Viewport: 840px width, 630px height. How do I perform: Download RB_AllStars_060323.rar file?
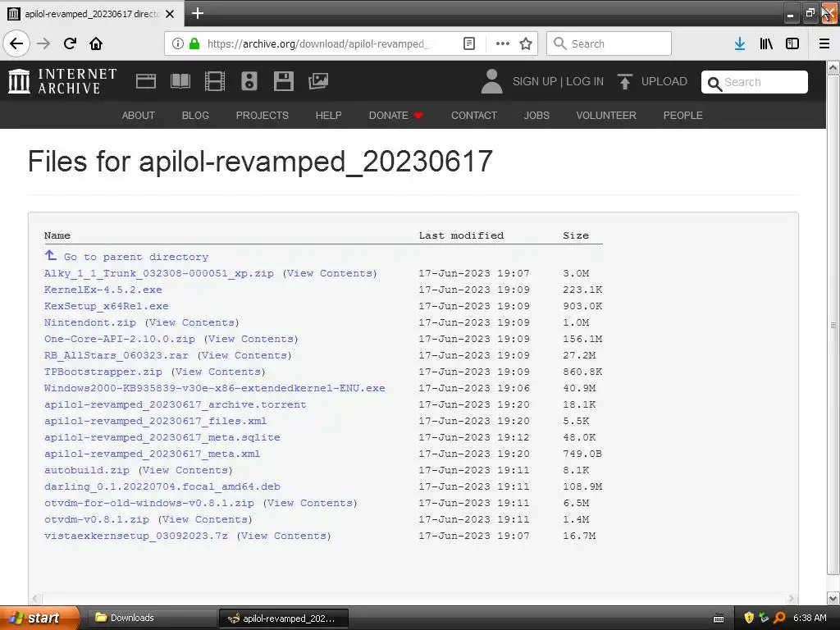coord(116,355)
